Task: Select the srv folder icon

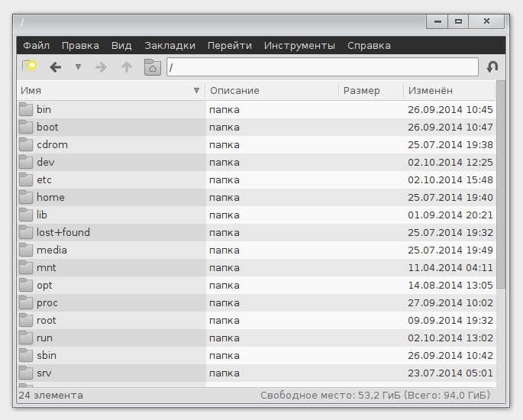Action: pos(26,373)
